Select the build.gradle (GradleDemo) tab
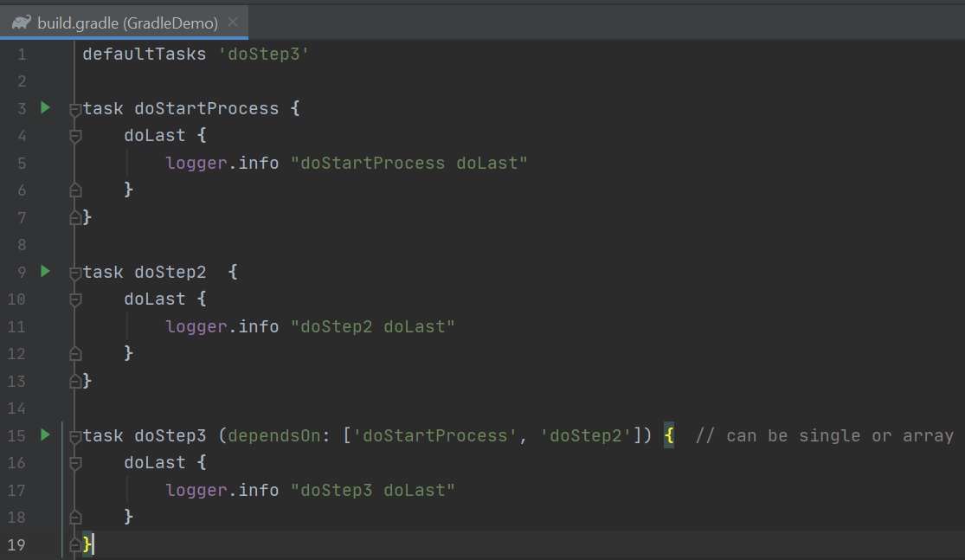 pyautogui.click(x=127, y=23)
